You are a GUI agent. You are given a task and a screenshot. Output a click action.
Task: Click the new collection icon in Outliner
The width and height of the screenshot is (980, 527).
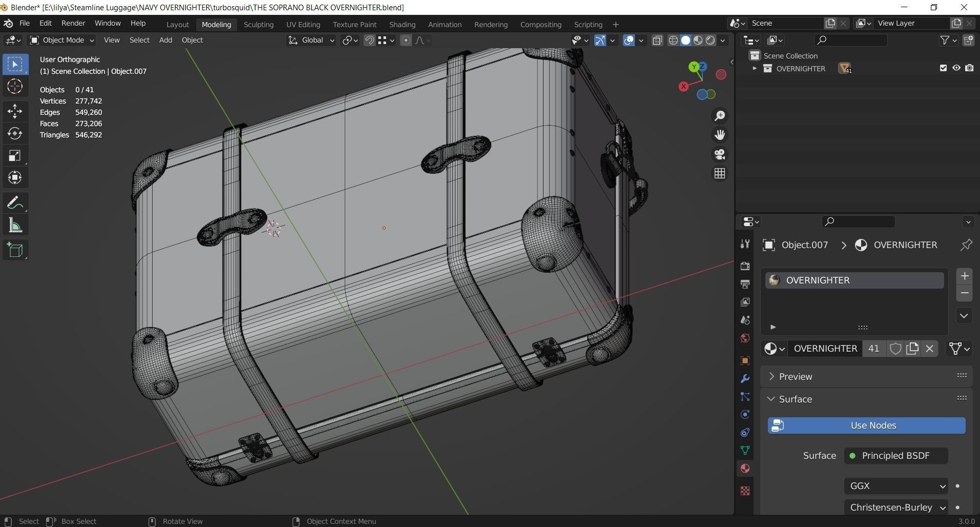pos(968,40)
